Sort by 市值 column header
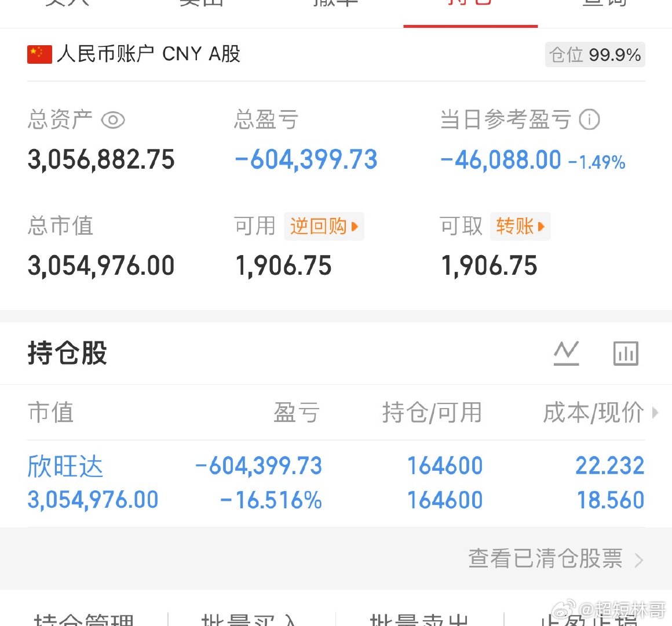 [x=50, y=413]
